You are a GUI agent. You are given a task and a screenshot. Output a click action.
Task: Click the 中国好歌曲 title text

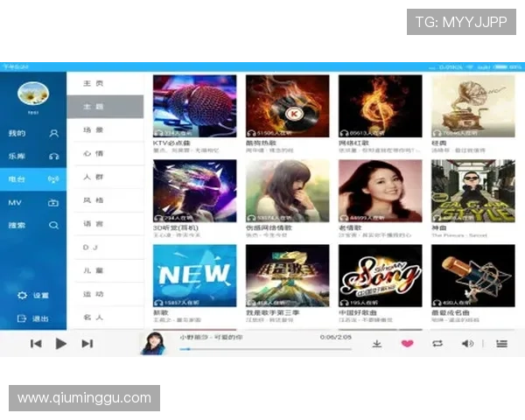click(358, 312)
